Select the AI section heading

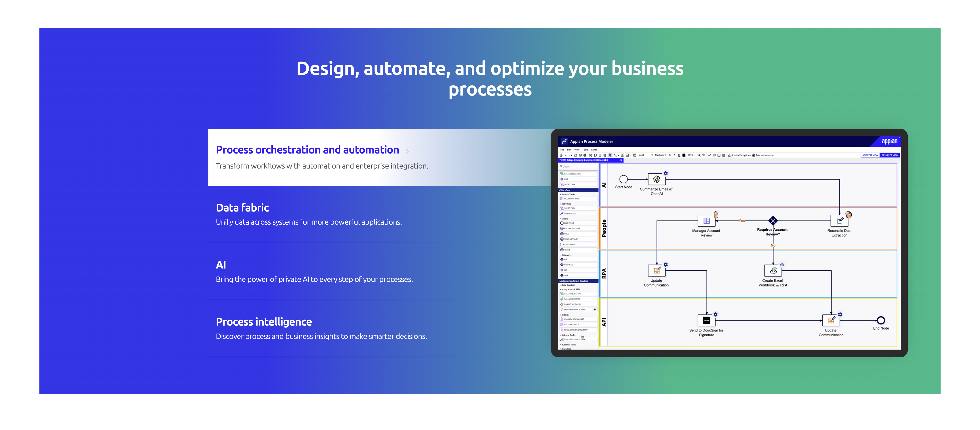(x=221, y=265)
